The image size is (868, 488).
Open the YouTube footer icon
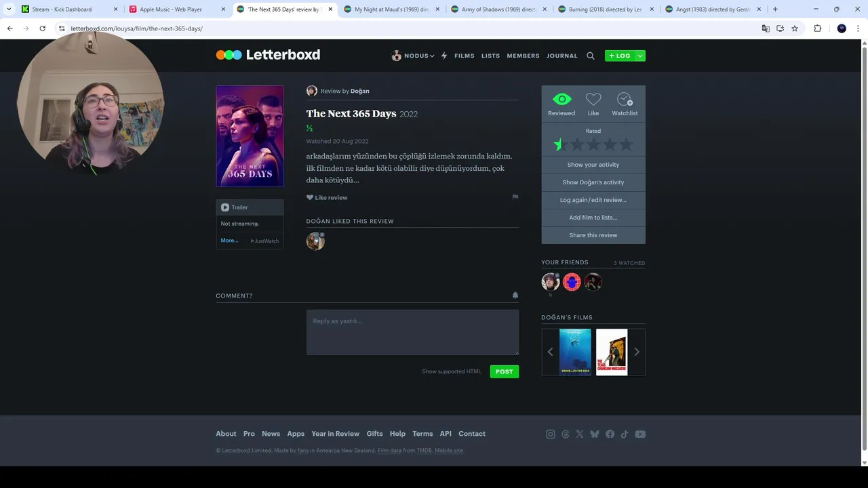click(640, 434)
